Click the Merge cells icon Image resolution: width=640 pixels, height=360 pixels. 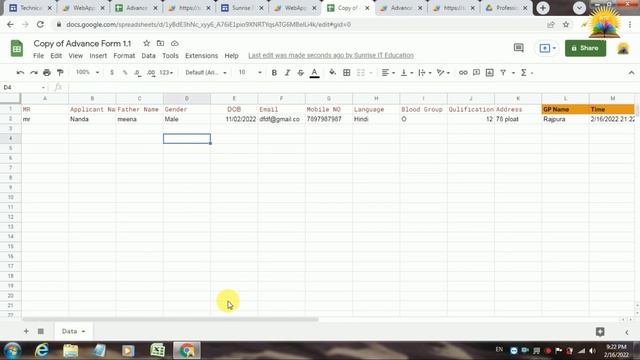point(361,73)
